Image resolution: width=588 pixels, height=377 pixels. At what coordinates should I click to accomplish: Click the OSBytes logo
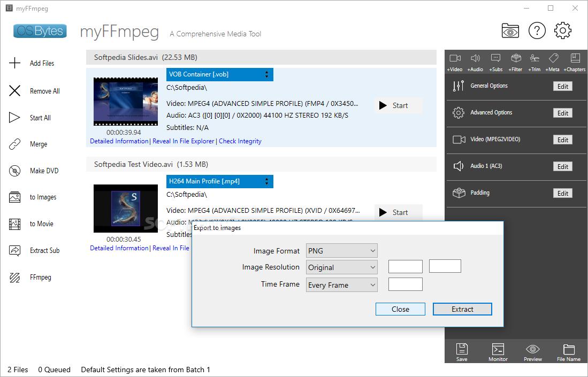(40, 31)
